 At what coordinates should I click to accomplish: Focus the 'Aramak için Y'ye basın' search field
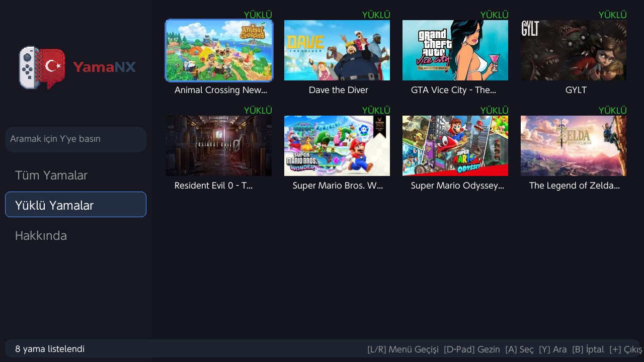[x=75, y=139]
